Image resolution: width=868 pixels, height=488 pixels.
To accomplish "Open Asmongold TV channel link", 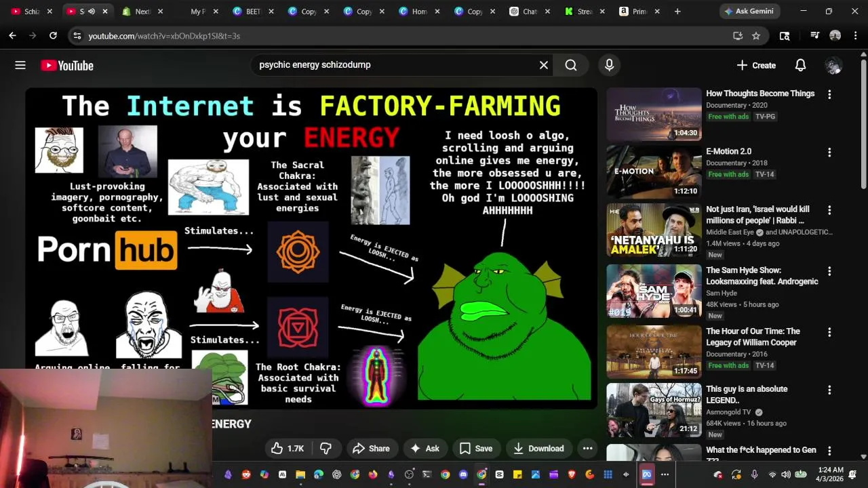I will tap(728, 412).
